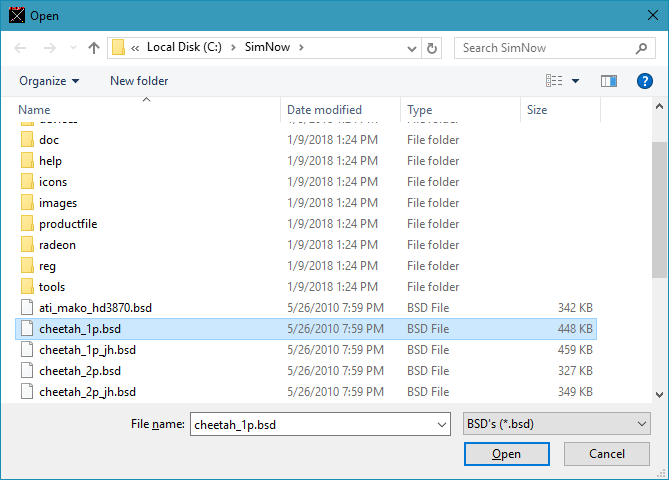The image size is (669, 480).
Task: Open the change view dropdown arrow
Action: click(x=576, y=81)
